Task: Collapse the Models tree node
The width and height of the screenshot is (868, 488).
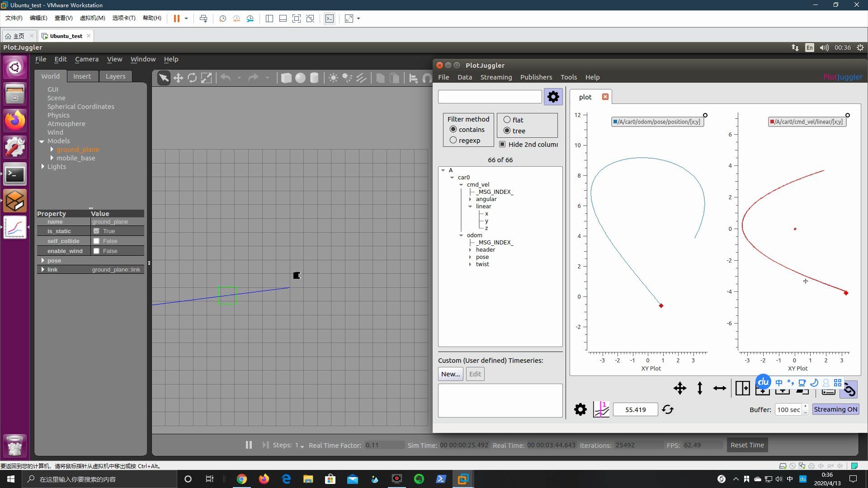Action: pos(42,141)
